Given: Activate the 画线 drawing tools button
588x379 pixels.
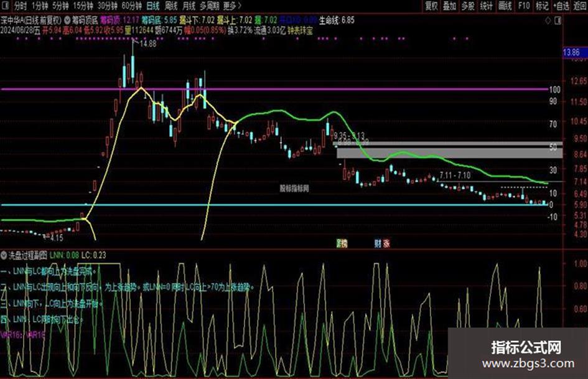Looking at the screenshot, I should pos(505,6).
